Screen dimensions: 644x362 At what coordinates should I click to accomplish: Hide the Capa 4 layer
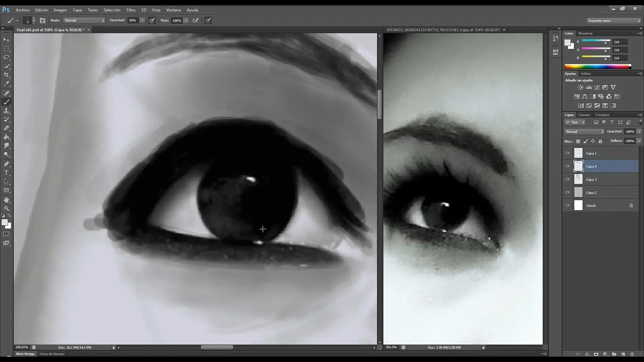[568, 166]
